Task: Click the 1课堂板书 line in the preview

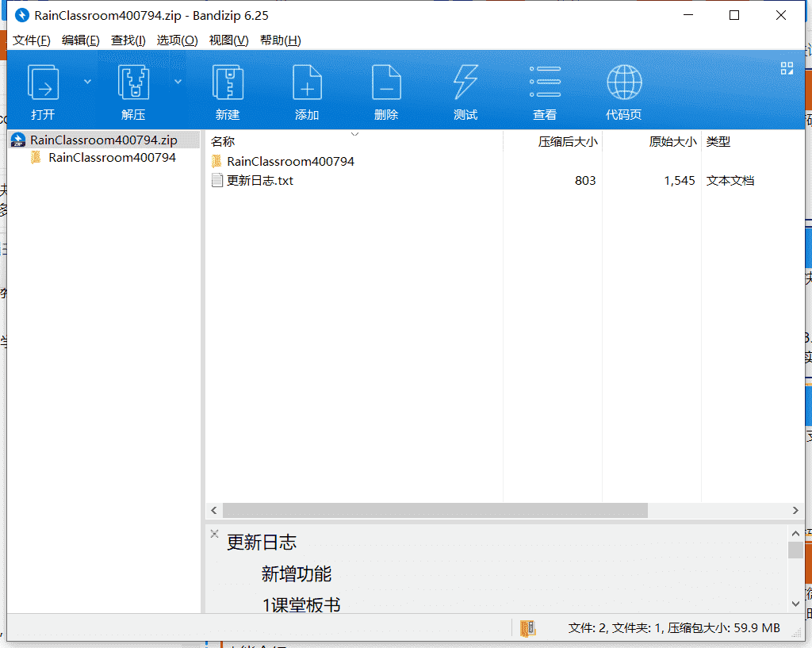Action: 301,605
